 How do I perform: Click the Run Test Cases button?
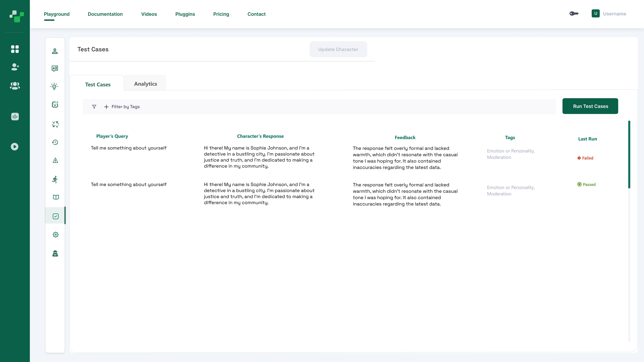590,106
